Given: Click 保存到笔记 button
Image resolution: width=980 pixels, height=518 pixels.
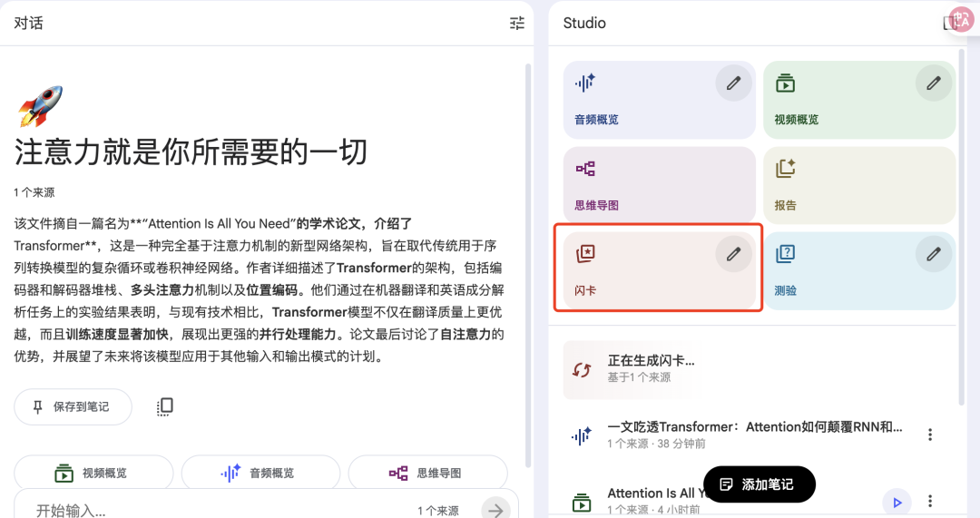Looking at the screenshot, I should pos(73,406).
